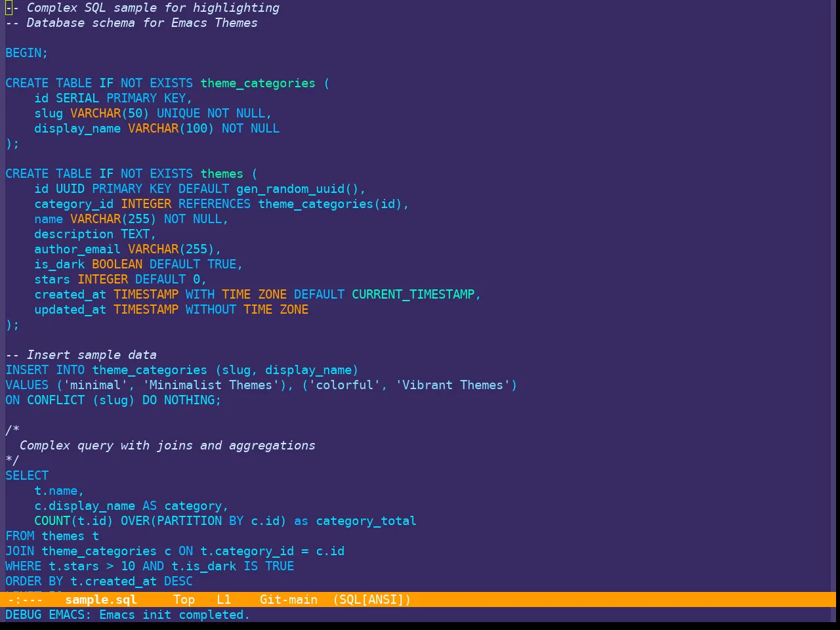This screenshot has height=630, width=840.
Task: Click CURRENT_TIMESTAMP keyword
Action: point(413,295)
